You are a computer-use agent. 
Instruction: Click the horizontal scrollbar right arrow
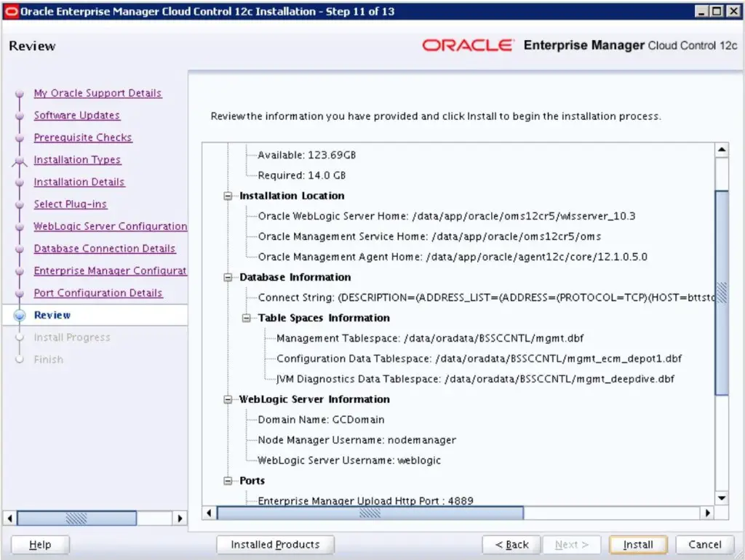point(706,513)
